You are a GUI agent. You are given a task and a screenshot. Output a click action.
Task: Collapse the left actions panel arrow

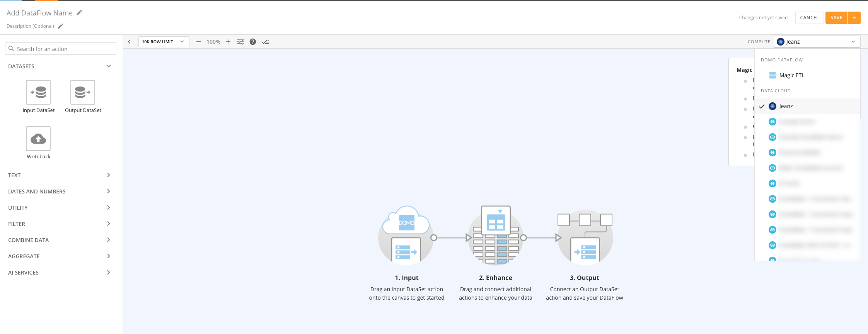(x=129, y=42)
